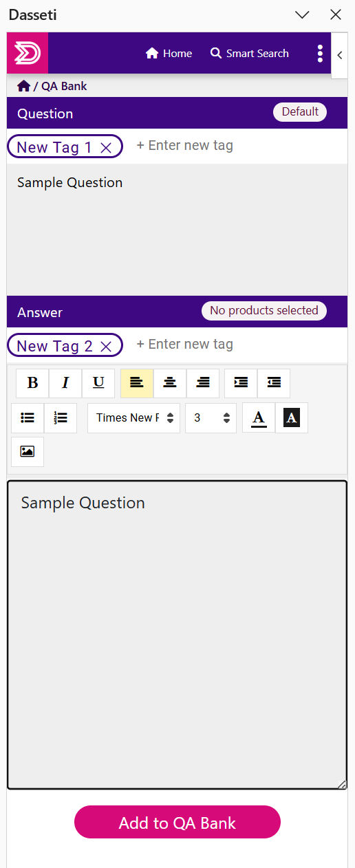Toggle underline formatting button
This screenshot has width=355, height=868.
point(98,384)
